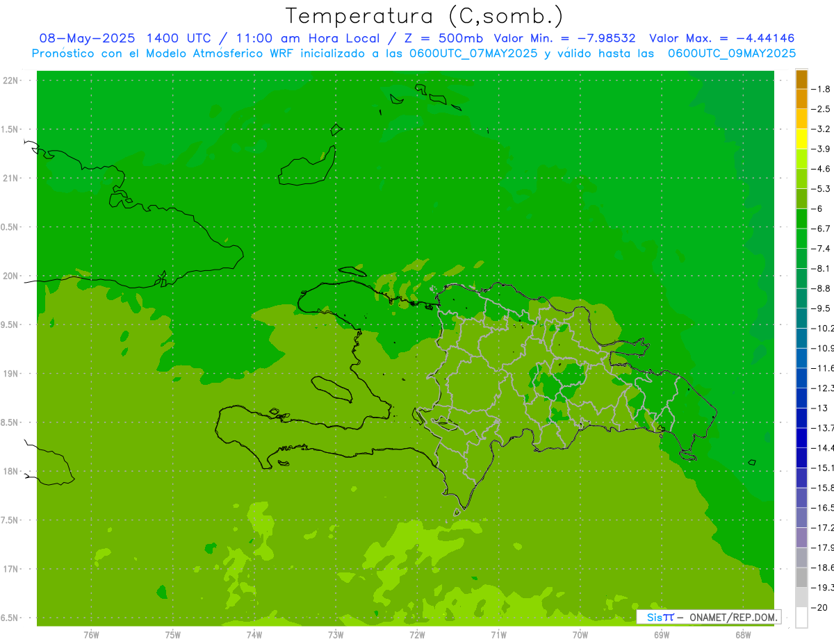This screenshot has width=834, height=644.
Task: Select the 22N latitude axis label
Action: tap(11, 81)
